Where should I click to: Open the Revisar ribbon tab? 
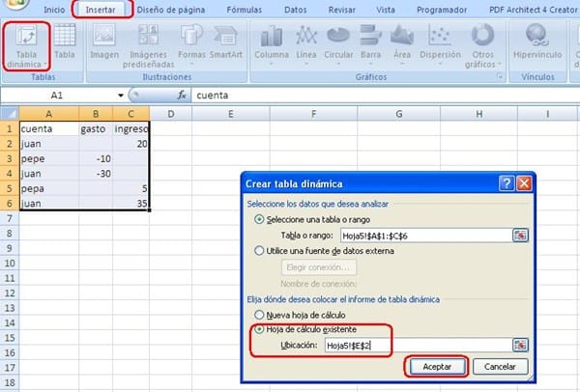[342, 10]
